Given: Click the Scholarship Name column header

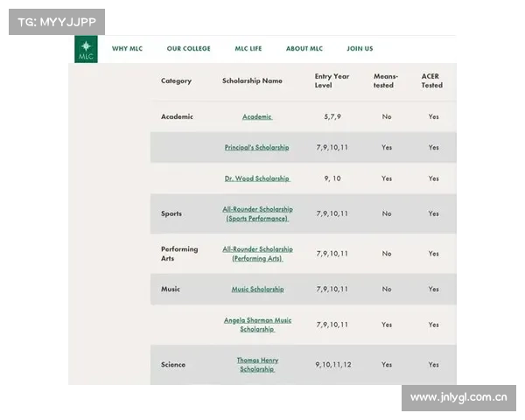Looking at the screenshot, I should (x=252, y=80).
